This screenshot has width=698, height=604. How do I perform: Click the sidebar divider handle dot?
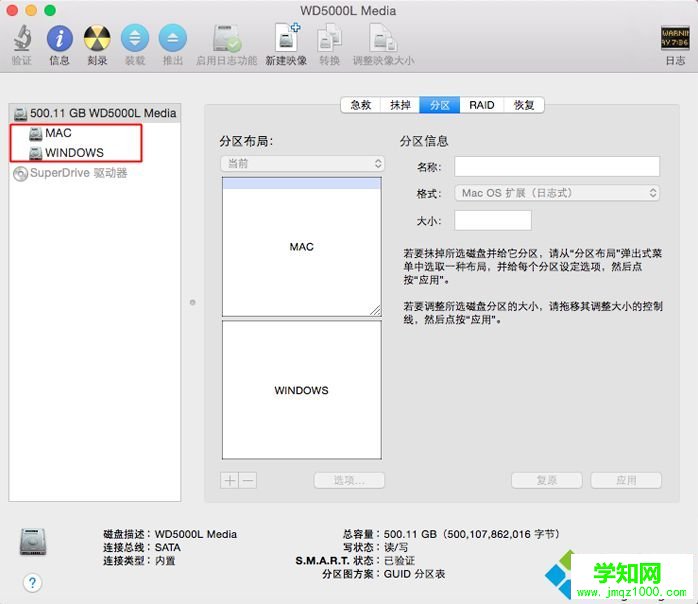[x=192, y=302]
